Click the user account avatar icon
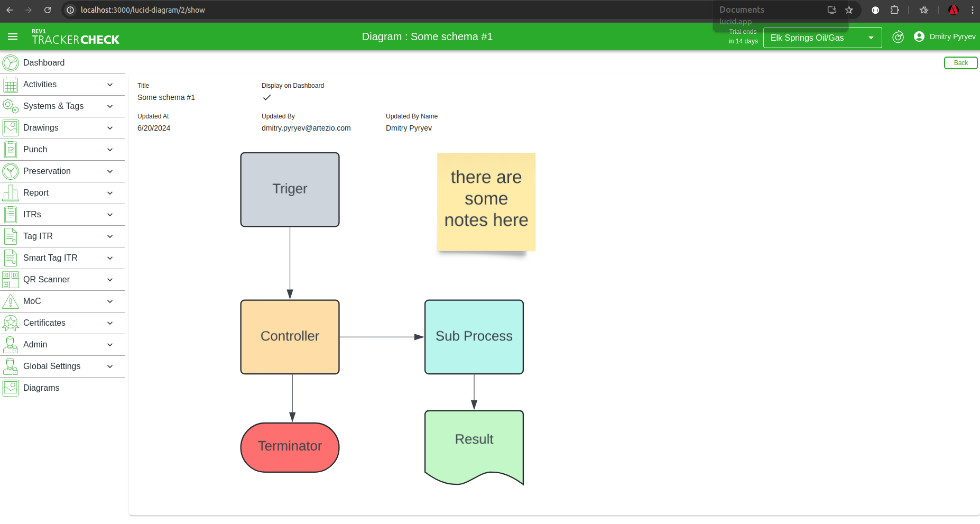 919,36
